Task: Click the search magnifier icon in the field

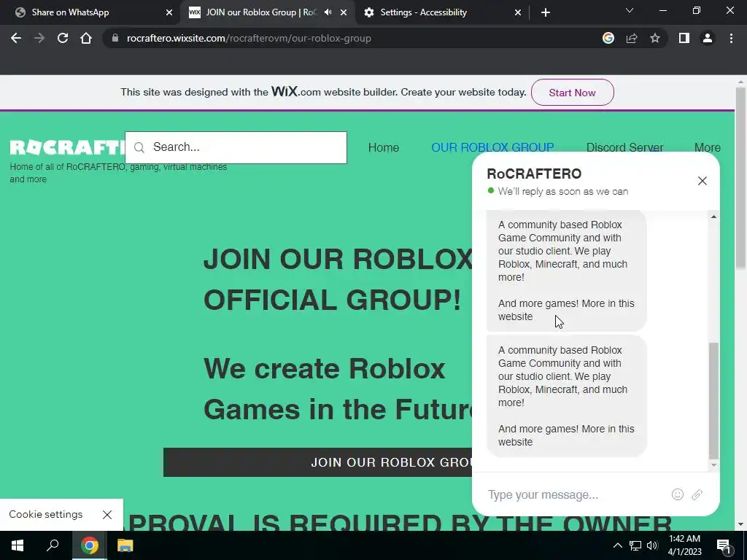Action: 139,147
